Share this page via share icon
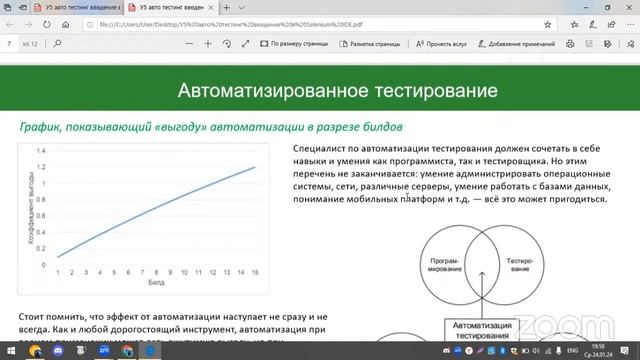Image resolution: width=640 pixels, height=360 pixels. pos(611,24)
